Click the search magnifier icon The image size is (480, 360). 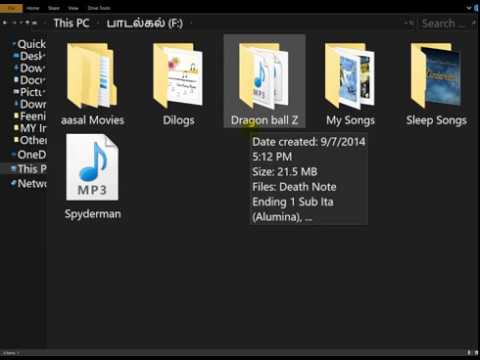(473, 23)
